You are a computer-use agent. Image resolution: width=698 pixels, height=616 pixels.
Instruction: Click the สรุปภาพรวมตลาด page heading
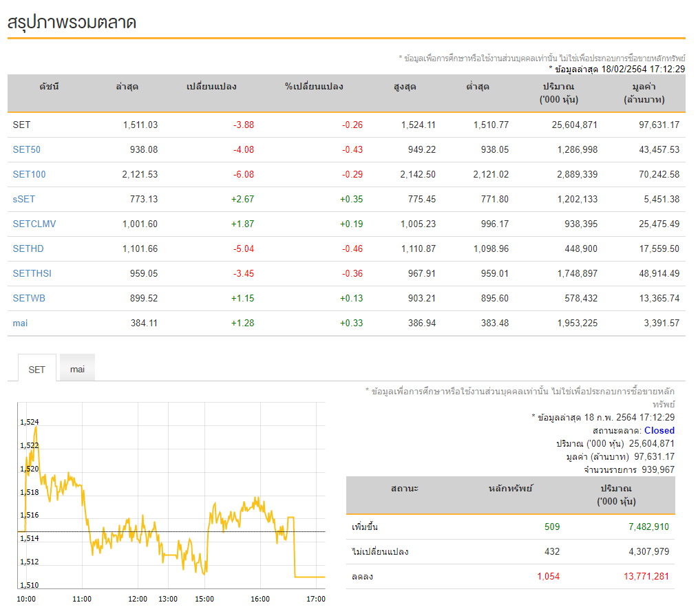pyautogui.click(x=72, y=22)
